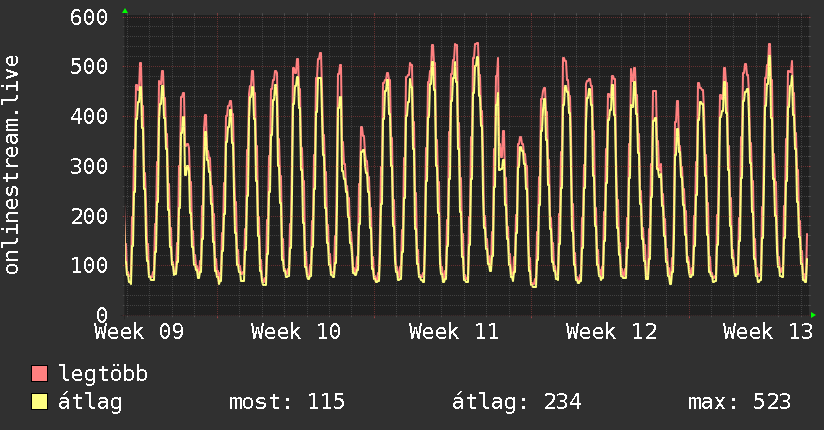
Task: Select the 'max: 523' value
Action: click(739, 402)
